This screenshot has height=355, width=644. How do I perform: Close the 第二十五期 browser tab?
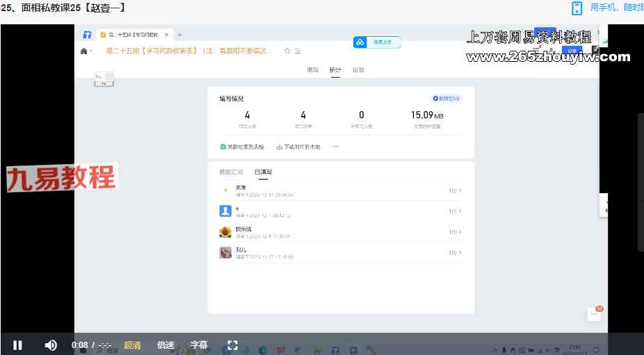166,34
